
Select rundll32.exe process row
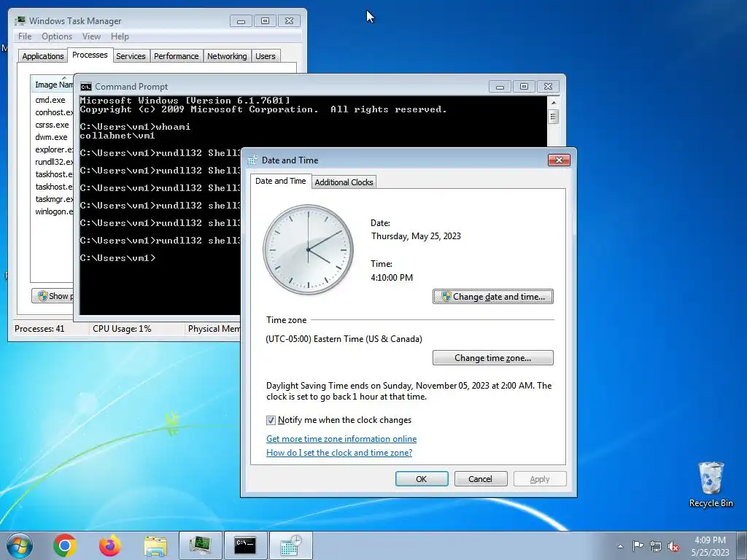(x=53, y=161)
